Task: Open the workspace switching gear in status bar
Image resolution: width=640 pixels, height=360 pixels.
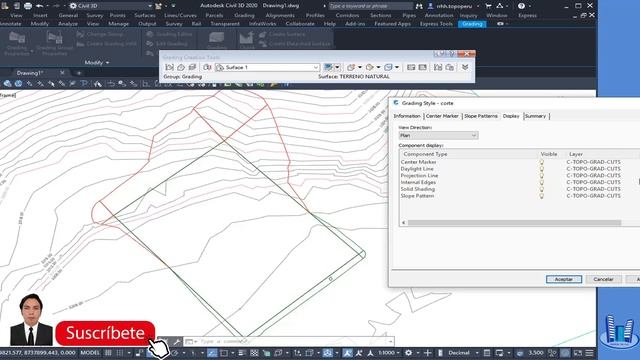Action: click(x=408, y=353)
